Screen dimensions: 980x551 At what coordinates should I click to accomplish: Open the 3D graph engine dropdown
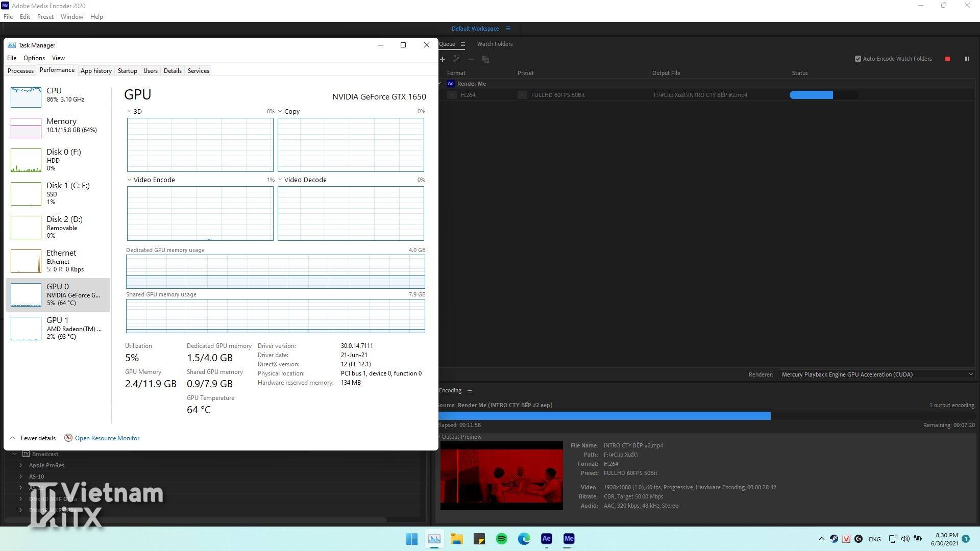pos(130,112)
